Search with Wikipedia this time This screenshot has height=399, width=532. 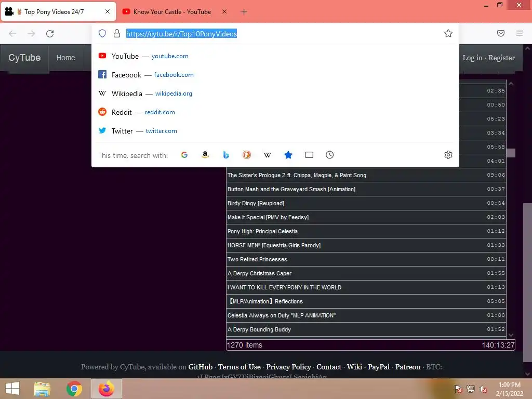tap(268, 155)
